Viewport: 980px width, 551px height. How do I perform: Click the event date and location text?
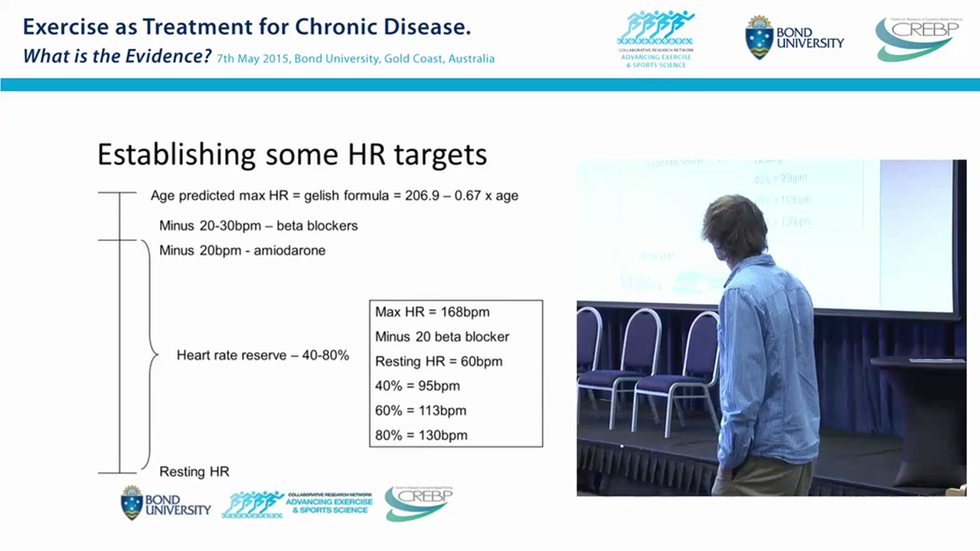[355, 59]
